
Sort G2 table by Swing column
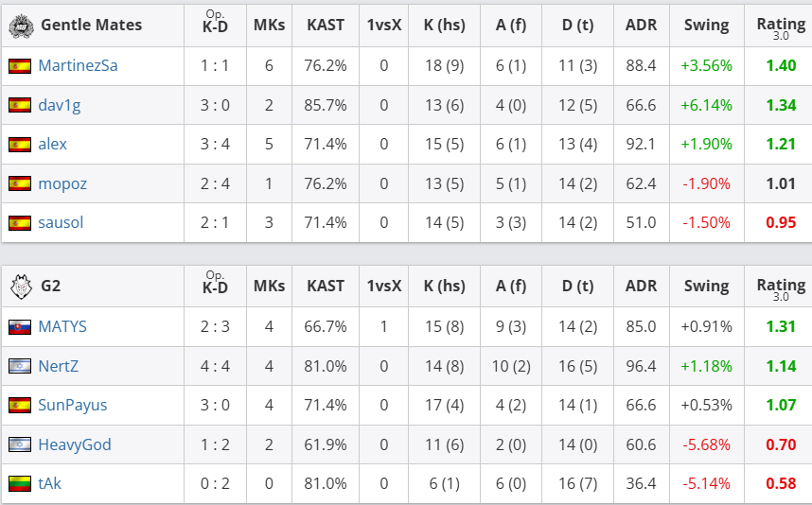tap(706, 286)
